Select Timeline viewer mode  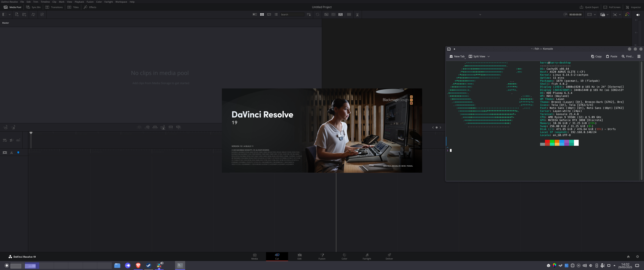point(341,14)
